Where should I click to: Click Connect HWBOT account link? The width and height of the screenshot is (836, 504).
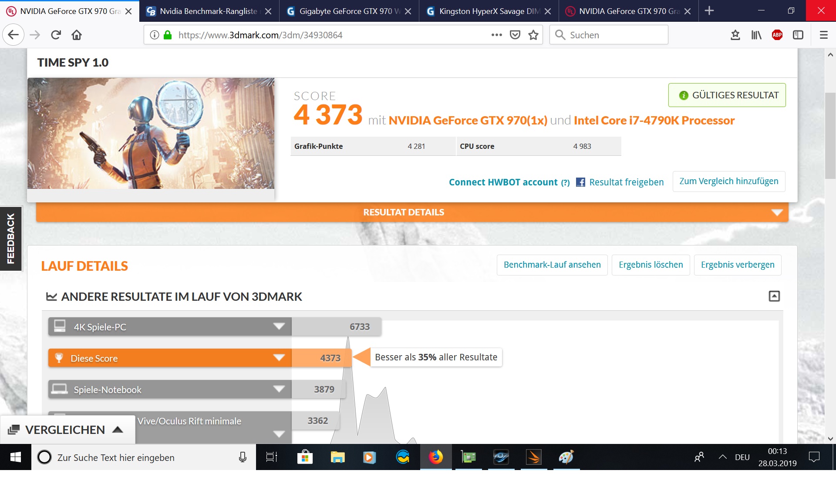click(x=503, y=182)
